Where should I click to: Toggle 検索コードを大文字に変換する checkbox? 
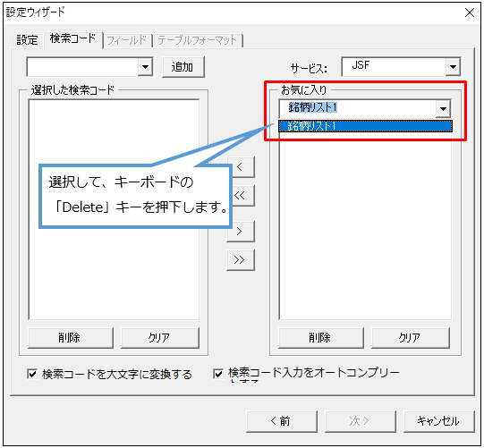pyautogui.click(x=32, y=374)
